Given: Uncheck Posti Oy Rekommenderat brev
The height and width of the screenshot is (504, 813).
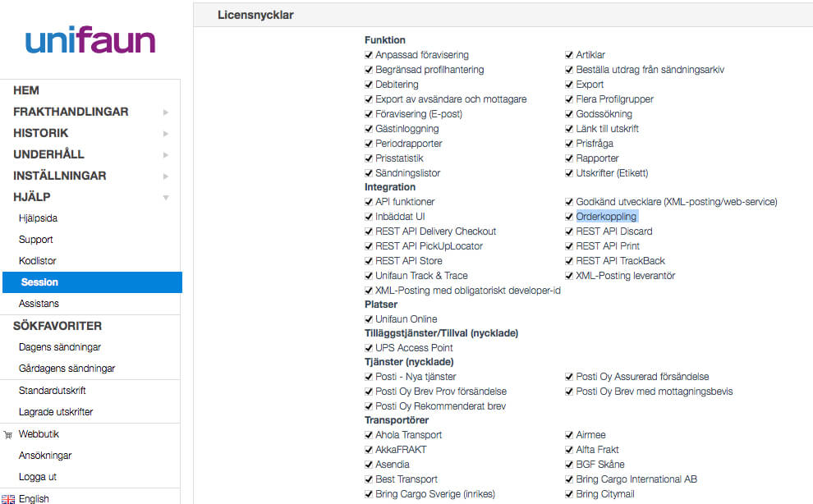Looking at the screenshot, I should pos(369,406).
